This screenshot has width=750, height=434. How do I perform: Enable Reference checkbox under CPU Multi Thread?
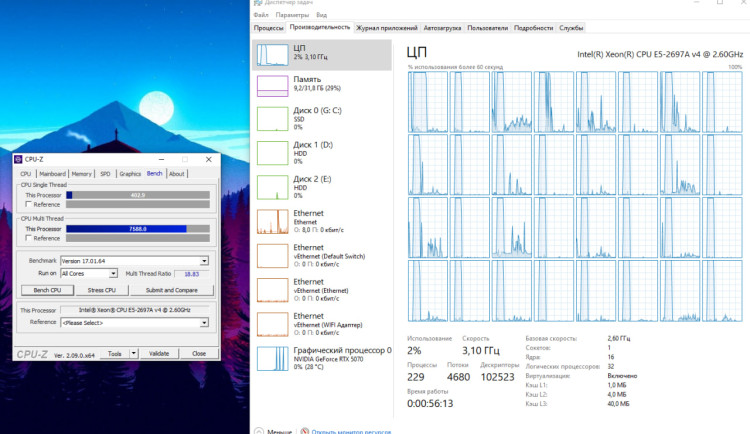[26, 238]
